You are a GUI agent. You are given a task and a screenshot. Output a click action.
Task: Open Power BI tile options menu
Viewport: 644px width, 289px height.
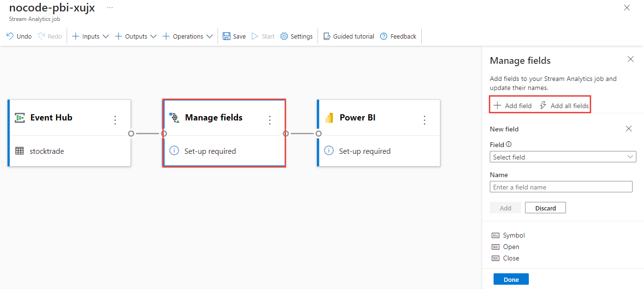tap(425, 120)
